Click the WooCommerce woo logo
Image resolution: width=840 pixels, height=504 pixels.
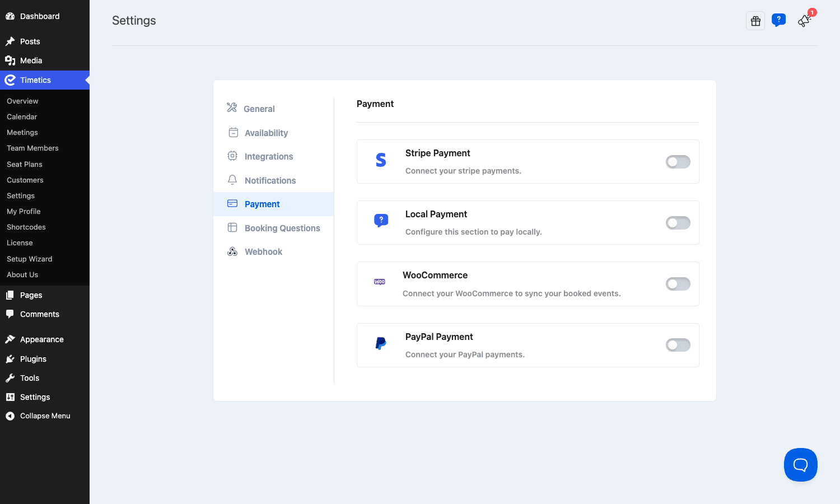point(380,282)
